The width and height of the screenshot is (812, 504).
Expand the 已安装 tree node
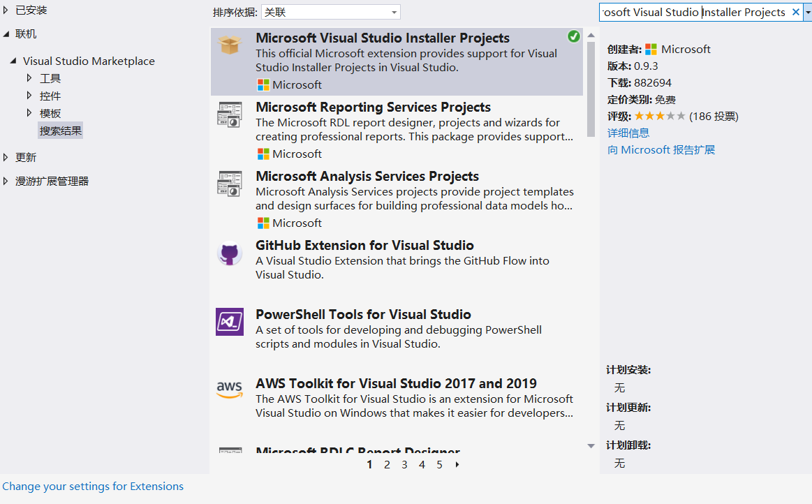pyautogui.click(x=6, y=10)
